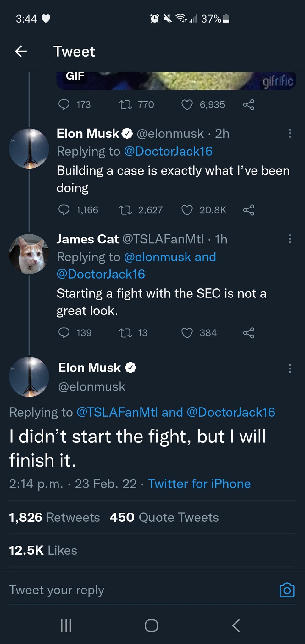Open reply on James Cat's tweet

click(x=64, y=333)
